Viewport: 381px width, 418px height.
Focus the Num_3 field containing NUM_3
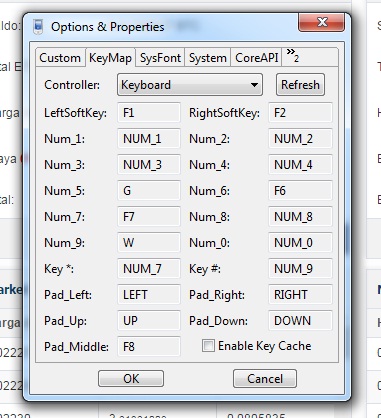(149, 165)
